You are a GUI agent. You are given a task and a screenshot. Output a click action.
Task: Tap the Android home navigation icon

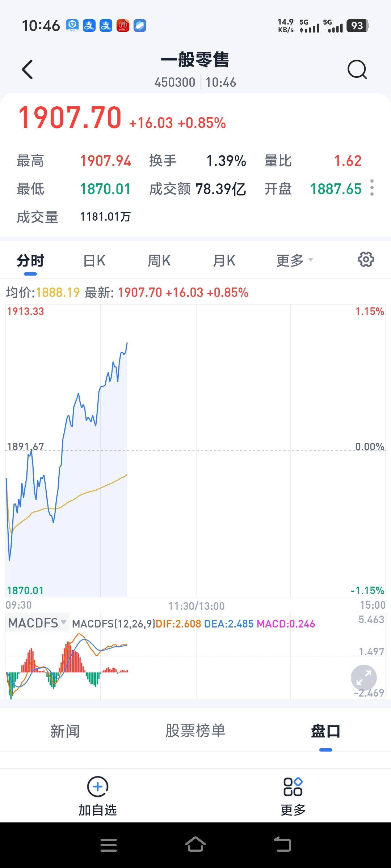pyautogui.click(x=195, y=844)
